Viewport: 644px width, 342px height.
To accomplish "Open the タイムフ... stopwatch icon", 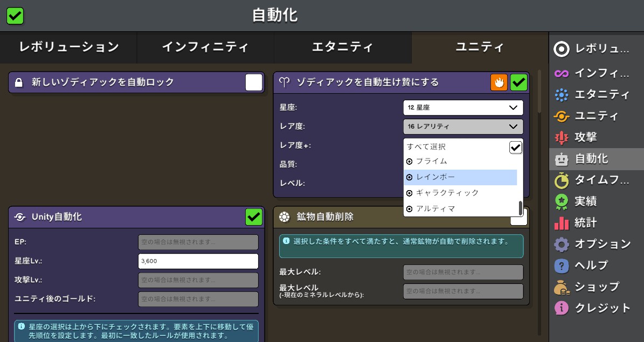I will coord(562,180).
